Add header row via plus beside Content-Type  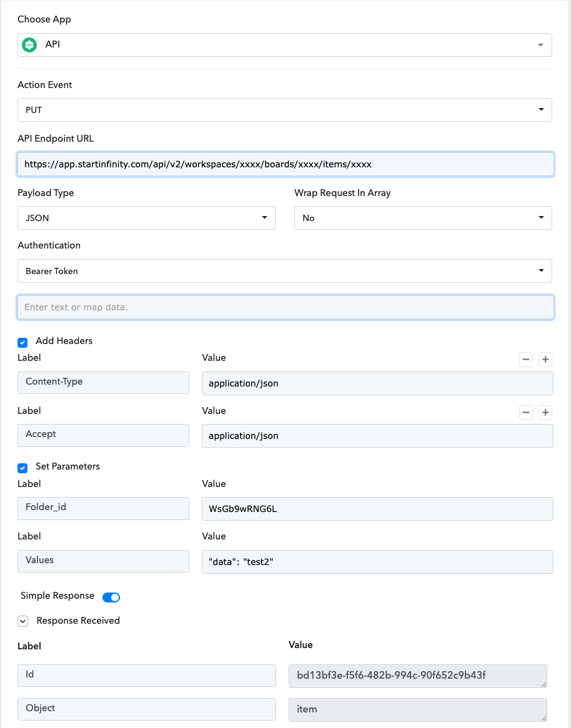pyautogui.click(x=545, y=360)
